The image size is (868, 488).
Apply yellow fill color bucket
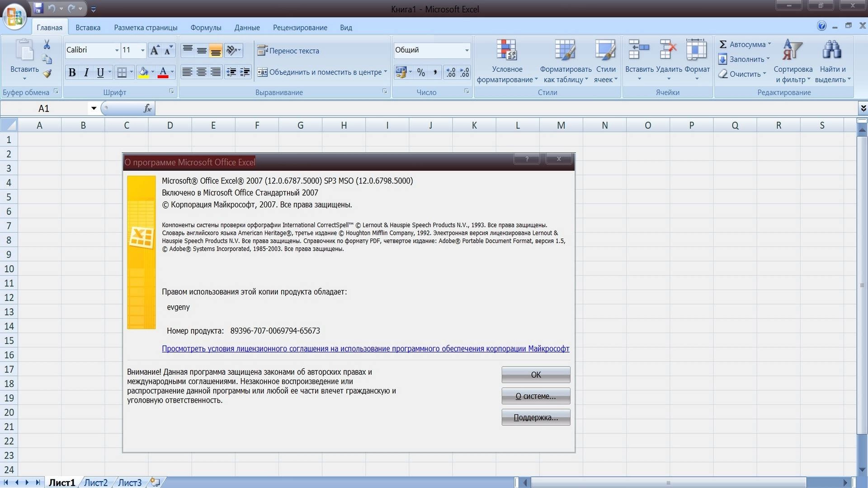click(143, 72)
